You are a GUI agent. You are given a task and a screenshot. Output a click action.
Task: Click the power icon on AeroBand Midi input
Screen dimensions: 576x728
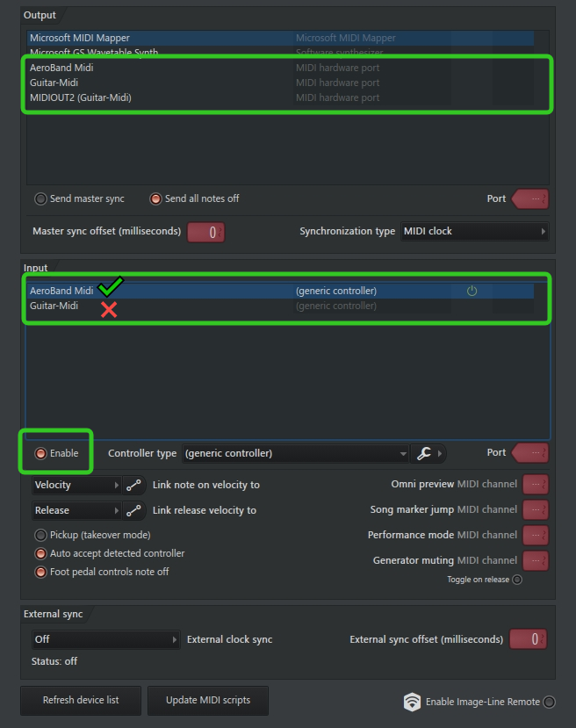(472, 291)
